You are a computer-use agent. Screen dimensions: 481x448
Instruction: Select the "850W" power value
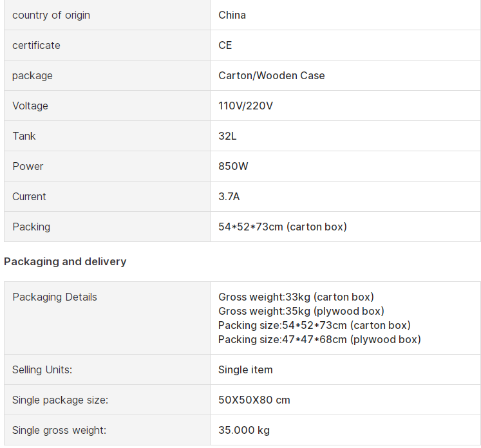pyautogui.click(x=233, y=166)
